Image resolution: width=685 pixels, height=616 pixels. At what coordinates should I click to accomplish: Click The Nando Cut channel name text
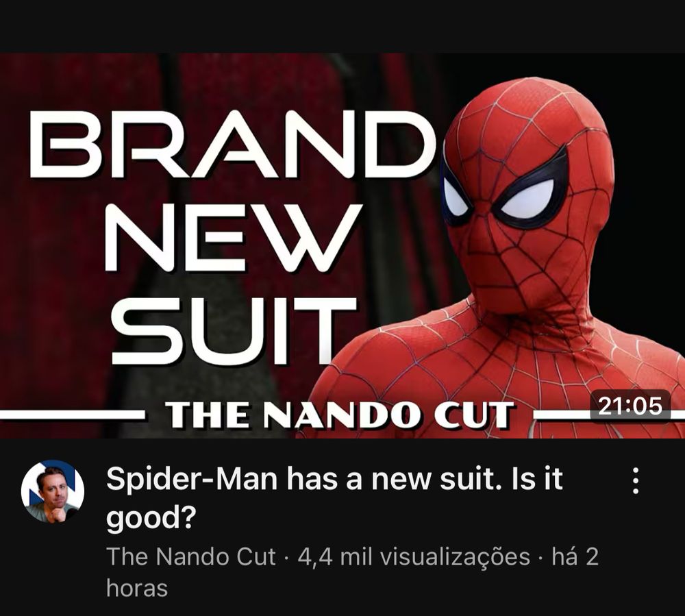[x=191, y=557]
